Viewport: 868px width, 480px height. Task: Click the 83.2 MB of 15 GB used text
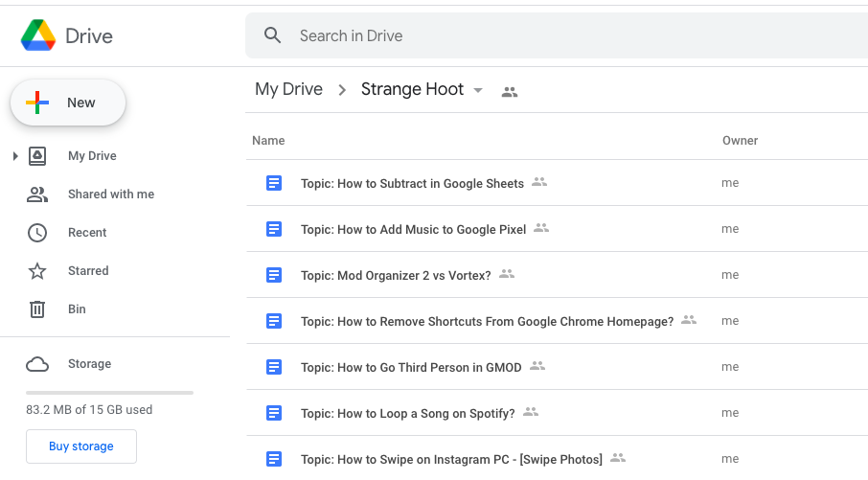point(89,410)
